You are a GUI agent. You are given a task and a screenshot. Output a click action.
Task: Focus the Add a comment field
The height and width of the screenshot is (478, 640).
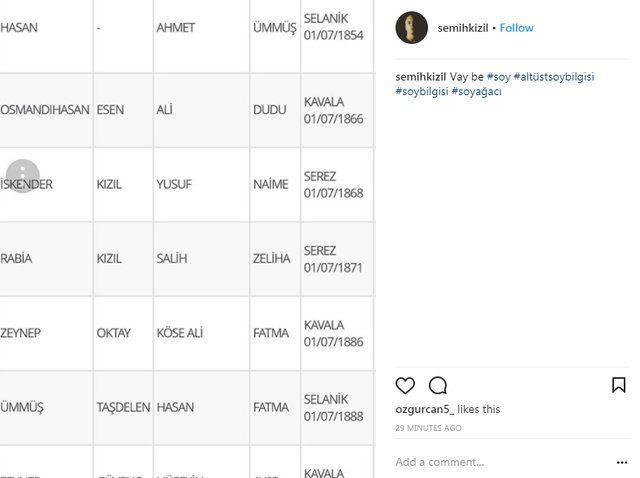[x=500, y=462]
